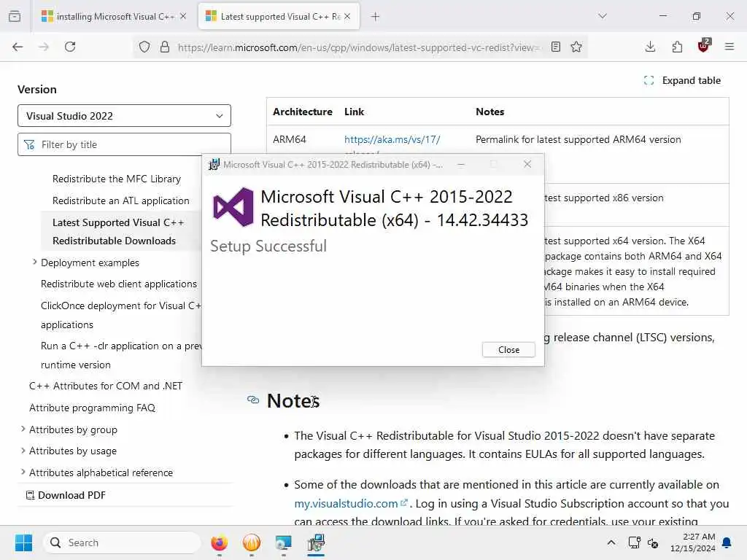The image size is (747, 560).
Task: Minimize the Redistributable setup dialog
Action: click(461, 164)
